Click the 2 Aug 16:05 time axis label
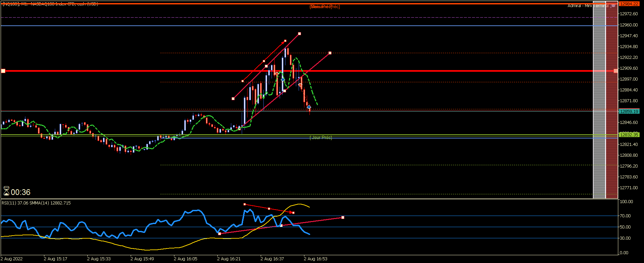The image size is (644, 263). pos(186,259)
